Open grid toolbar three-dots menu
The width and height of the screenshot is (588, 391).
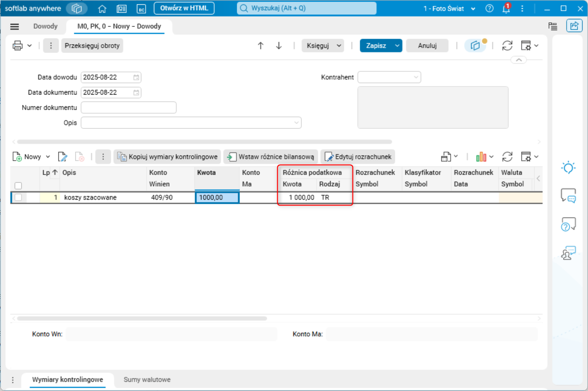coord(103,157)
